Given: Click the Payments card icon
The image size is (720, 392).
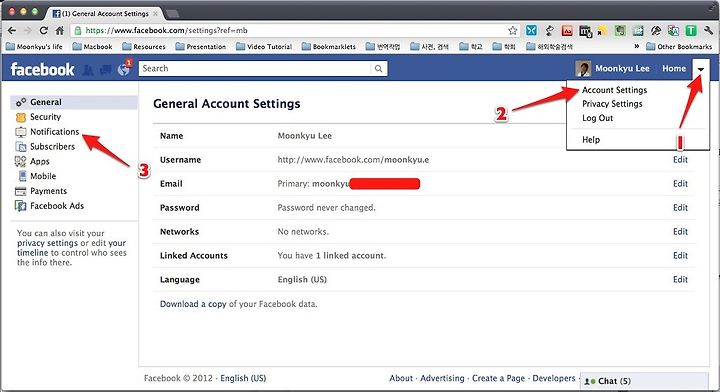Looking at the screenshot, I should (21, 191).
